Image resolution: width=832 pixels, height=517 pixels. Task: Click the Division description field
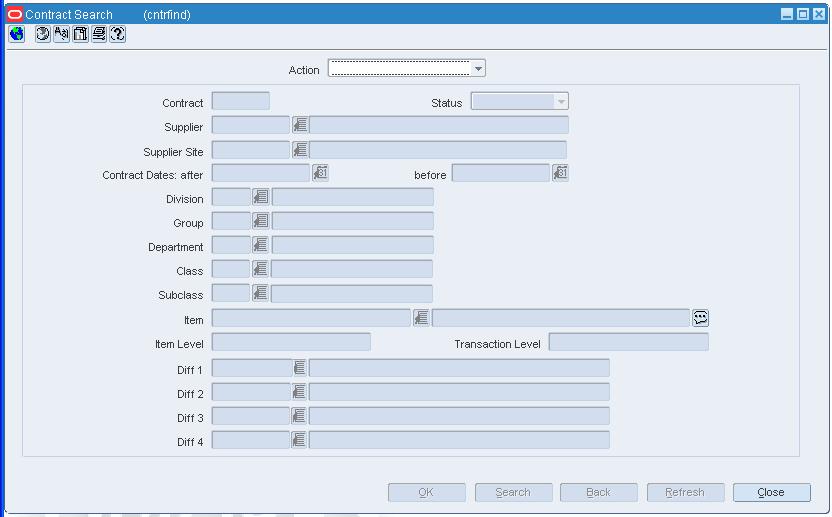click(352, 197)
